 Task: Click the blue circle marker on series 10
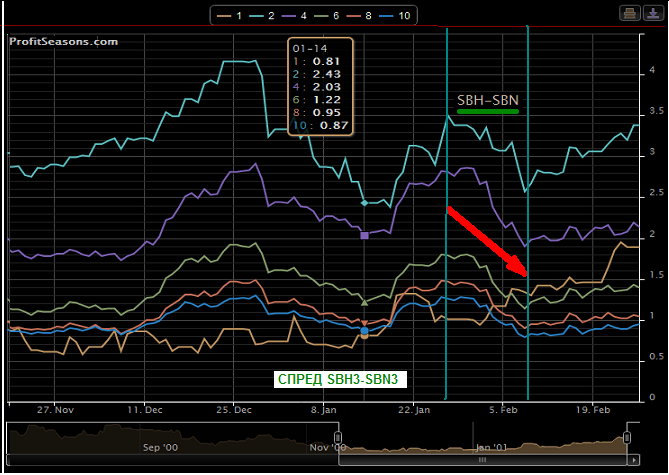pyautogui.click(x=364, y=330)
